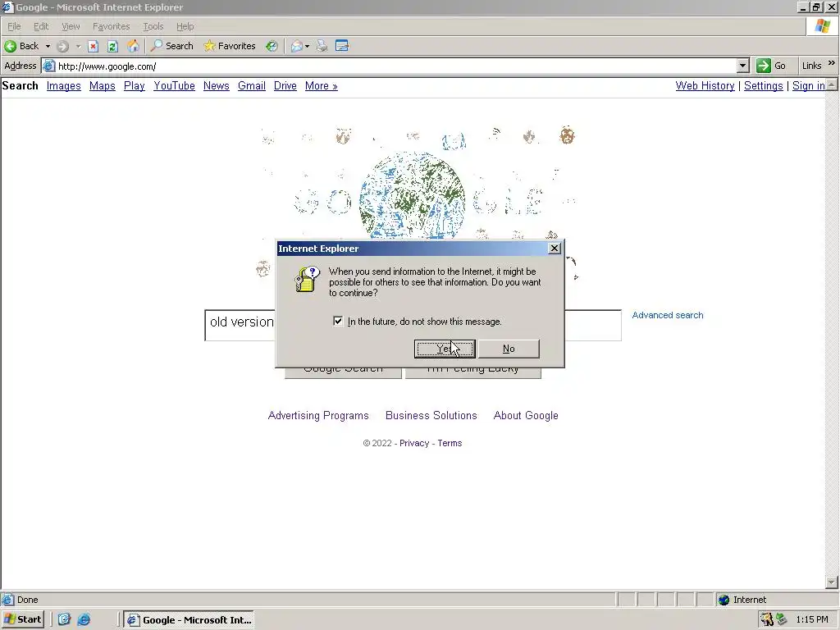
Task: Click Yes in the Internet Explorer dialog
Action: pos(445,349)
